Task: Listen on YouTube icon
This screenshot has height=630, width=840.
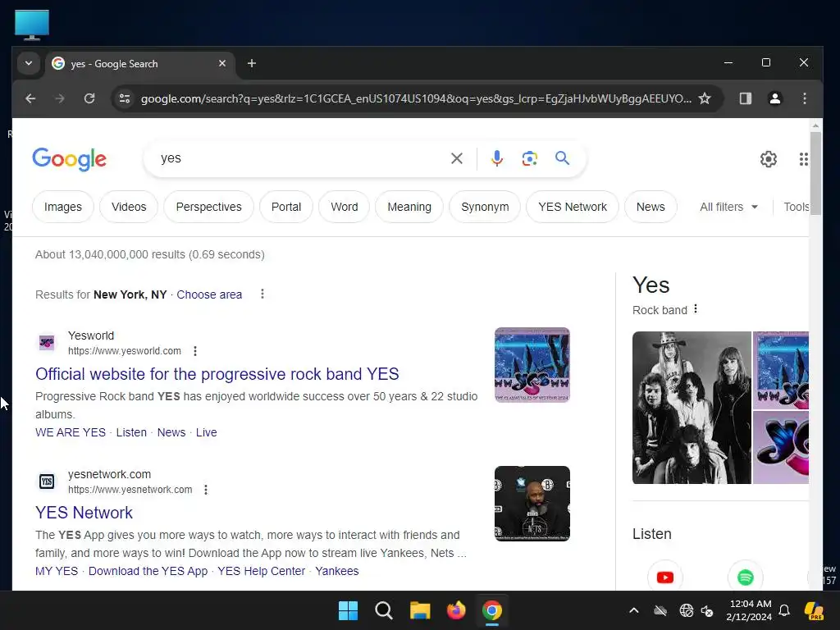Action: tap(664, 577)
